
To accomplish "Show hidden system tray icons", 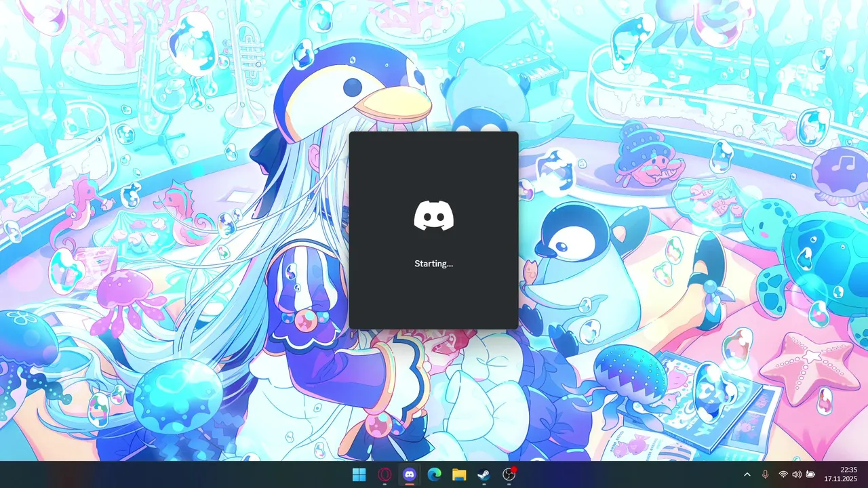I will 747,474.
